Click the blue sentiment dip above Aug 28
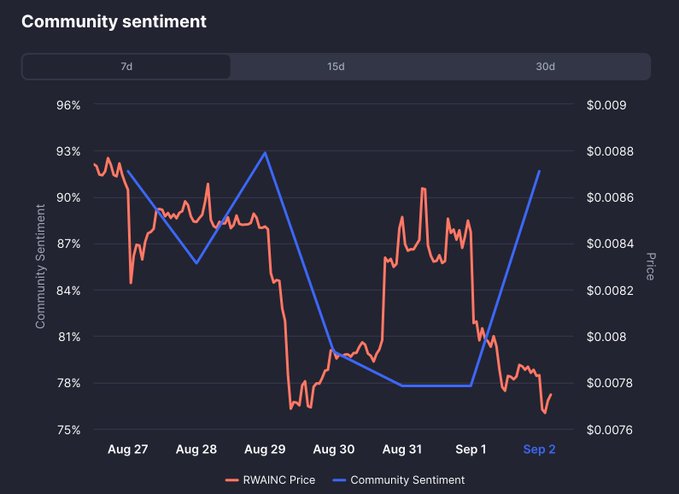 (x=196, y=262)
